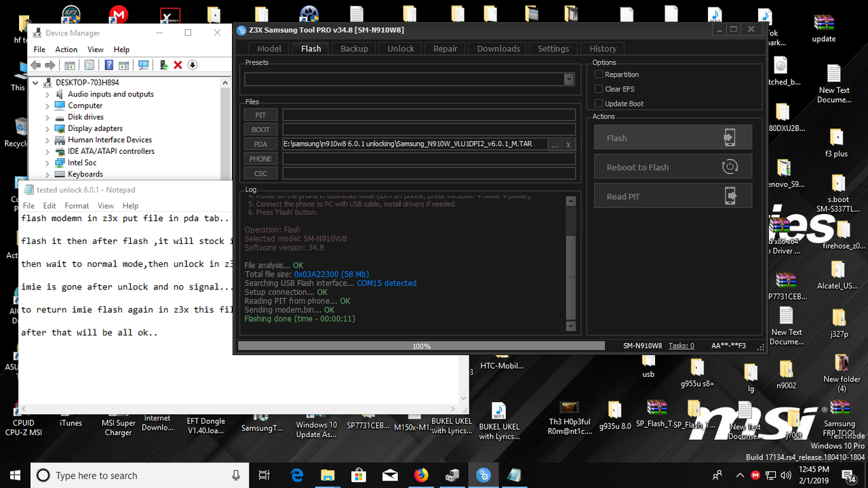Open the History tab in Z3X
This screenshot has width=868, height=488.
point(603,48)
